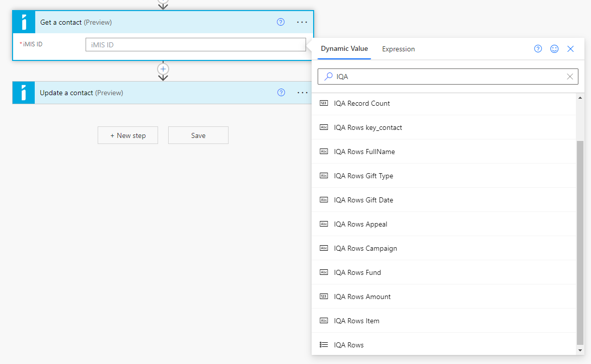The image size is (591, 364).
Task: Close the dynamic content panel
Action: pos(570,49)
